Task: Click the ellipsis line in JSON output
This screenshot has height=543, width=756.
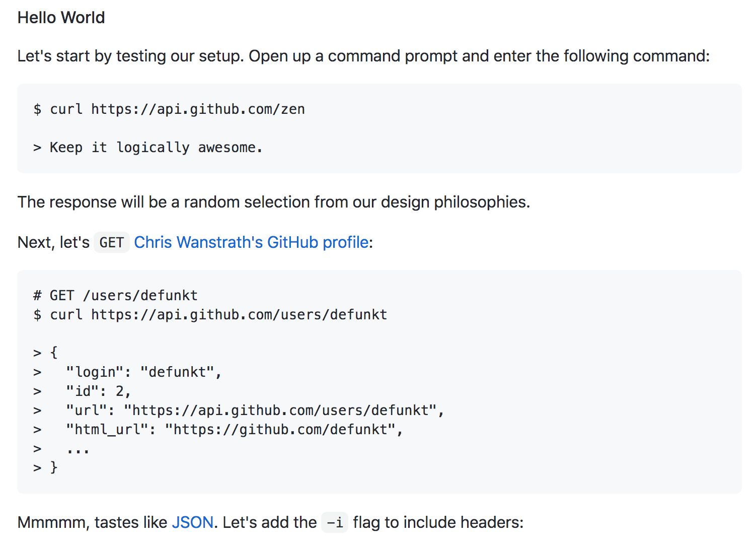Action: 78,450
